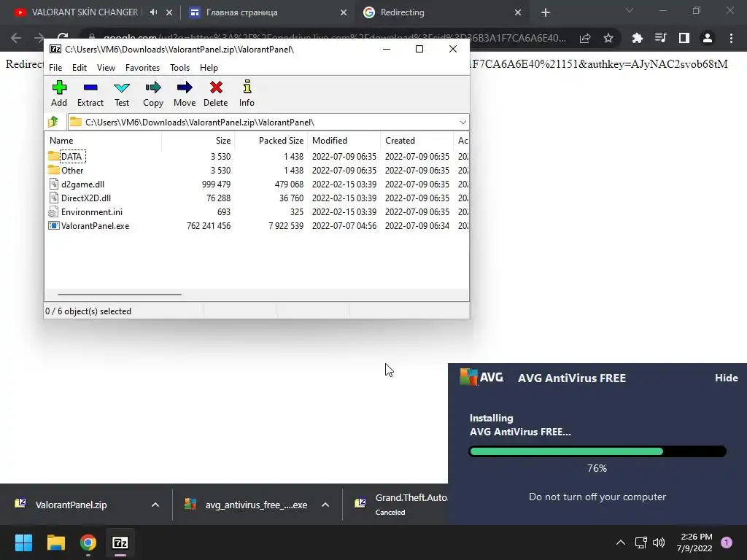Image resolution: width=747 pixels, height=560 pixels.
Task: Select ValorantPanel.exe file
Action: tap(89, 226)
